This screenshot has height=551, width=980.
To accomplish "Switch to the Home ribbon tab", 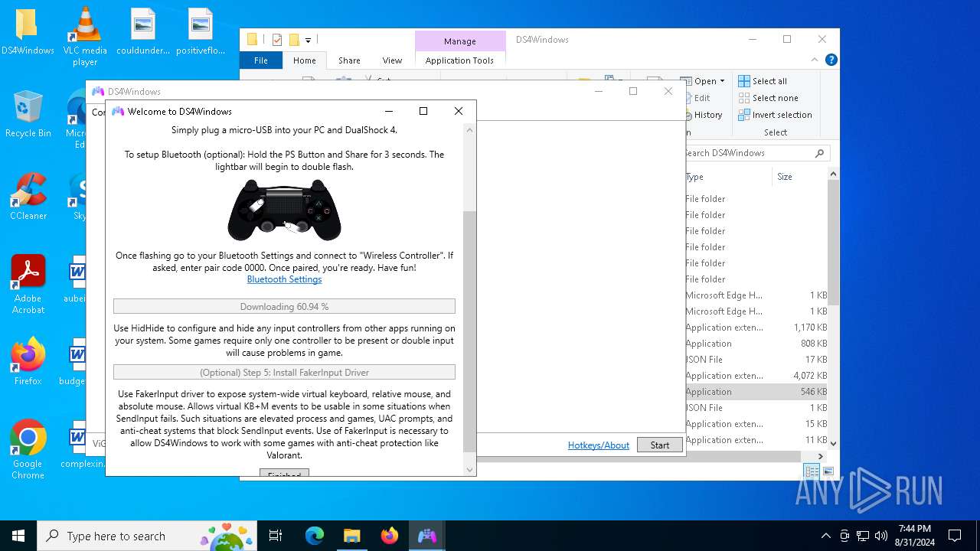I will coord(304,60).
